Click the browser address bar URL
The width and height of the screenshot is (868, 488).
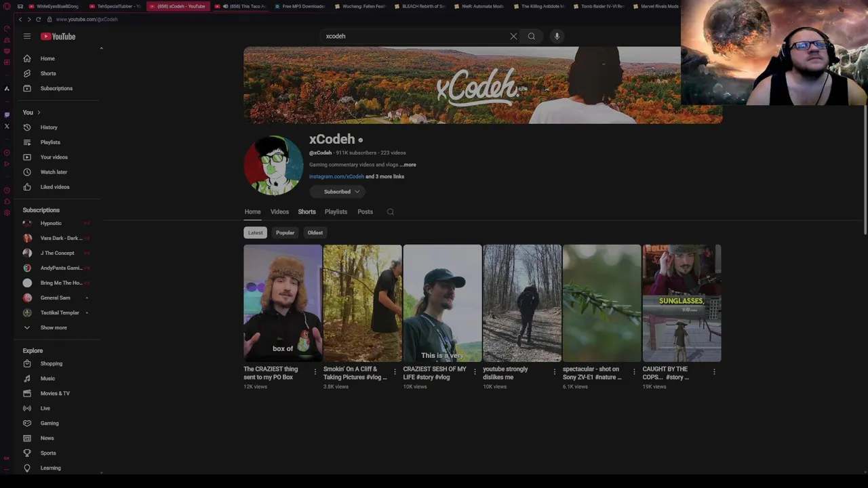coord(87,19)
